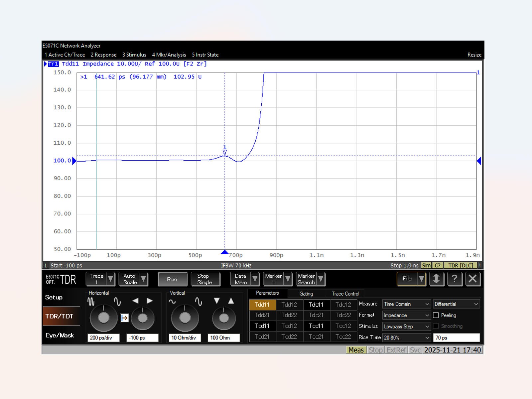532x399 pixels.
Task: Click the Stop Single button
Action: (x=205, y=279)
